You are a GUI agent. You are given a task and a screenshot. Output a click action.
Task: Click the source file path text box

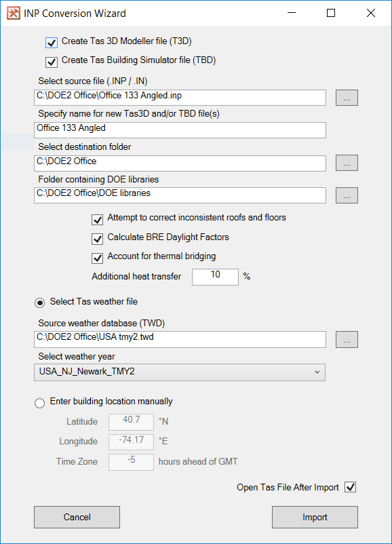180,98
